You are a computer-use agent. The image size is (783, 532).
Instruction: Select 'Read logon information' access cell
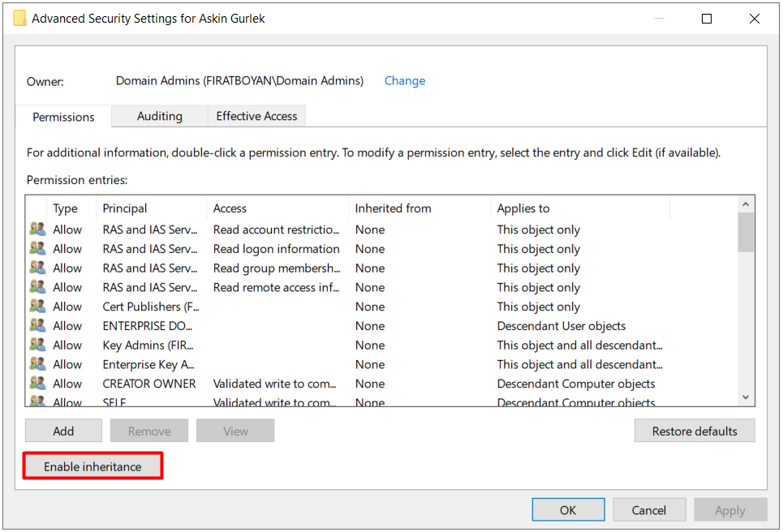click(276, 248)
